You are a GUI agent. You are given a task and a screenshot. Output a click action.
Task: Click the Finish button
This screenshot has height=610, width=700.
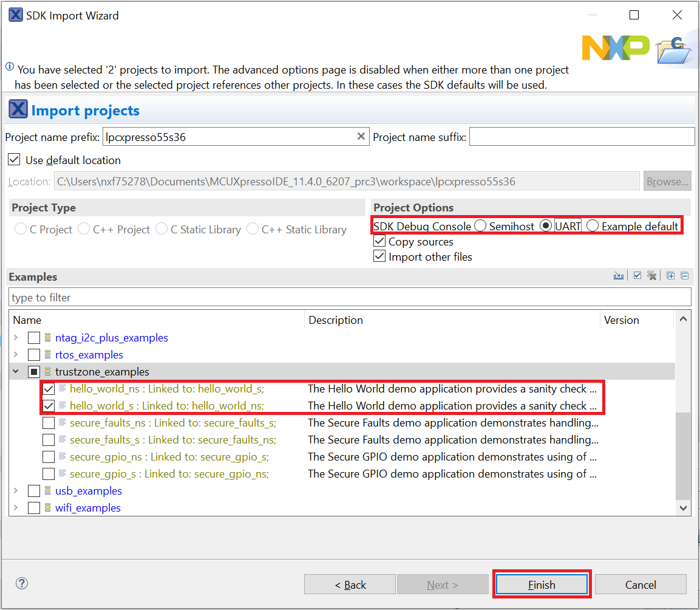pyautogui.click(x=542, y=584)
